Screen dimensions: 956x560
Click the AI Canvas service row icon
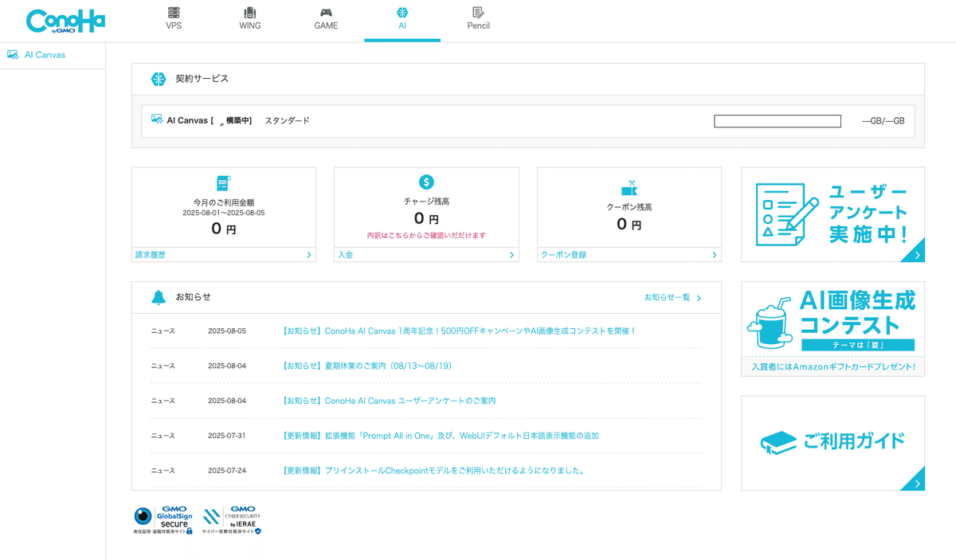click(x=157, y=119)
